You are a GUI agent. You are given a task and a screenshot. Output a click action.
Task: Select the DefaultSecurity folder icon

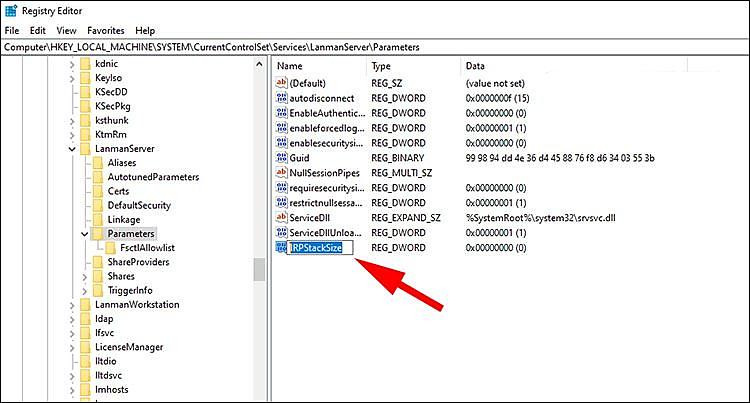pyautogui.click(x=98, y=206)
